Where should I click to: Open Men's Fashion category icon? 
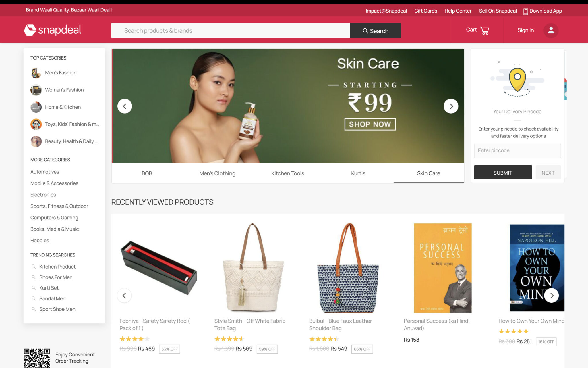click(x=36, y=73)
